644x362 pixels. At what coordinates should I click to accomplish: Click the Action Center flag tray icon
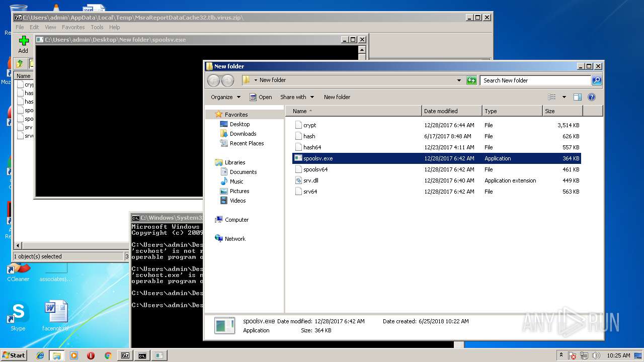(572, 355)
